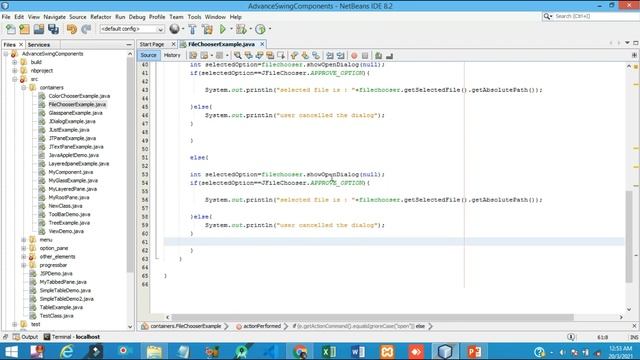This screenshot has width=640, height=360.
Task: Click the Redo toolbar icon
Action: (86, 29)
